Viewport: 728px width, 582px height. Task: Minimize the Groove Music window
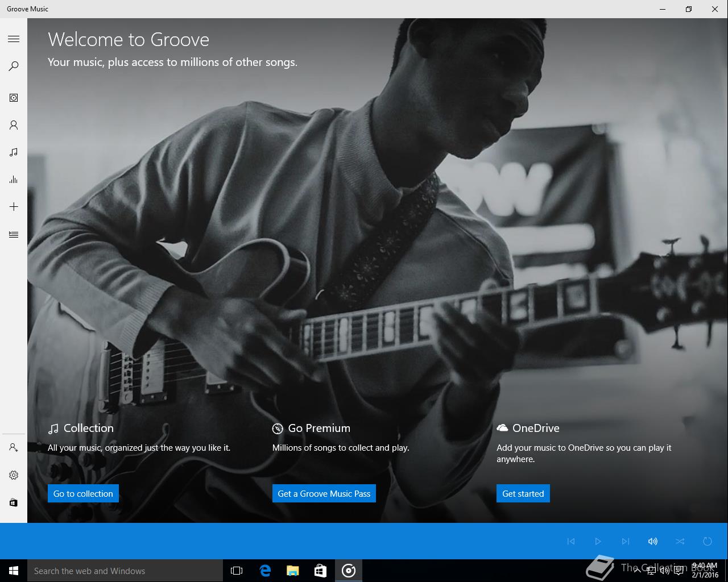[x=663, y=9]
